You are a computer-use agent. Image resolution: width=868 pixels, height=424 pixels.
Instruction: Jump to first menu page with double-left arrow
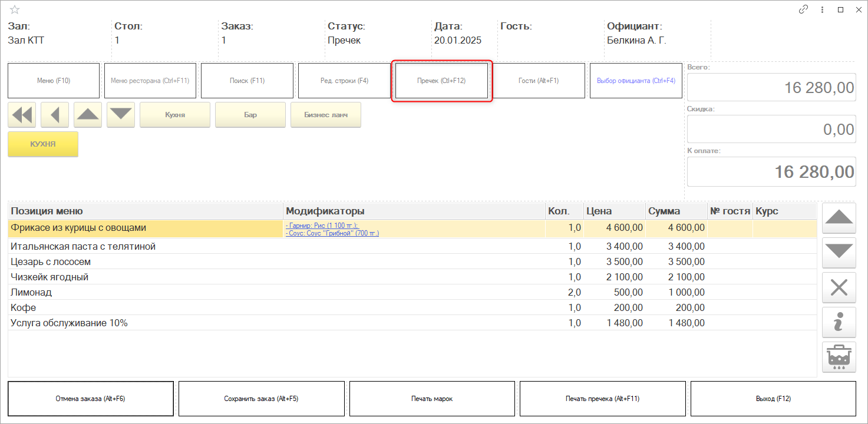(22, 115)
